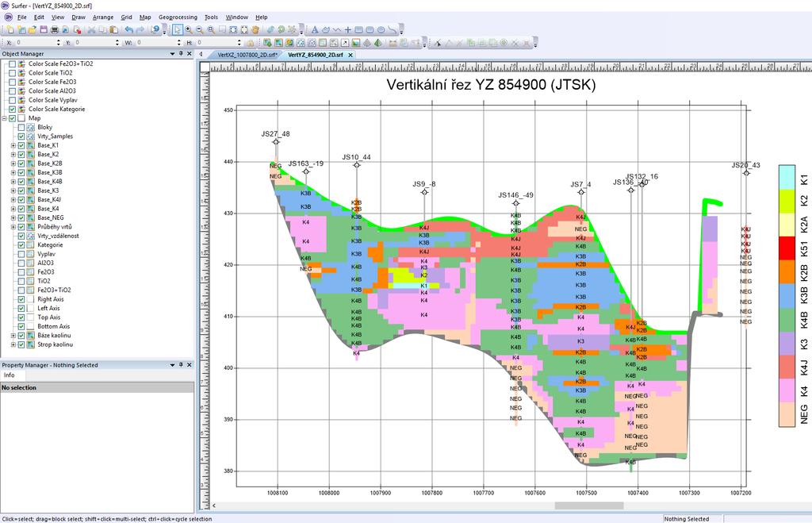Expand the Base_K2B tree node
The image size is (812, 523).
point(13,163)
